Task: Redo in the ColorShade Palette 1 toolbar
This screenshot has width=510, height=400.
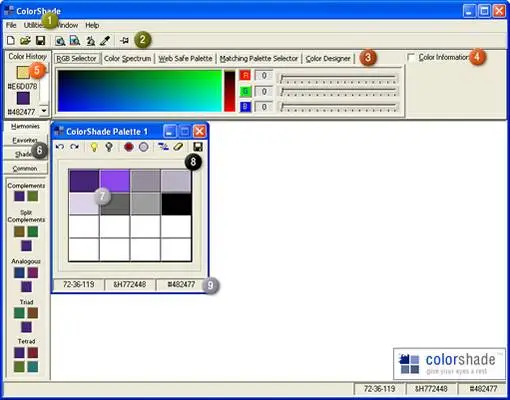Action: click(75, 147)
